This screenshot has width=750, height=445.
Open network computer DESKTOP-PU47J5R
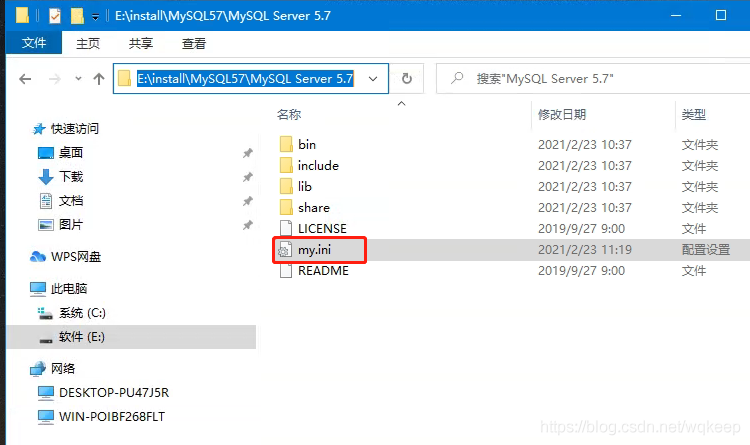click(114, 392)
